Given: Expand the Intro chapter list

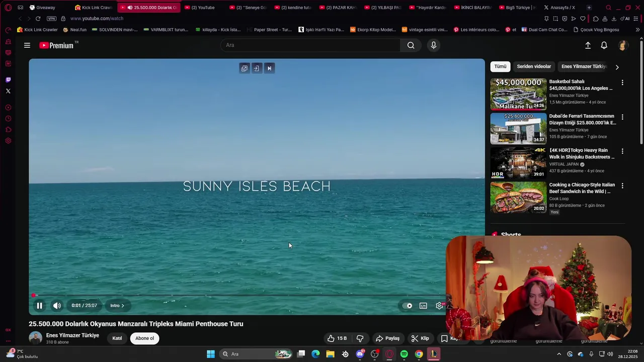Looking at the screenshot, I should pyautogui.click(x=117, y=306).
